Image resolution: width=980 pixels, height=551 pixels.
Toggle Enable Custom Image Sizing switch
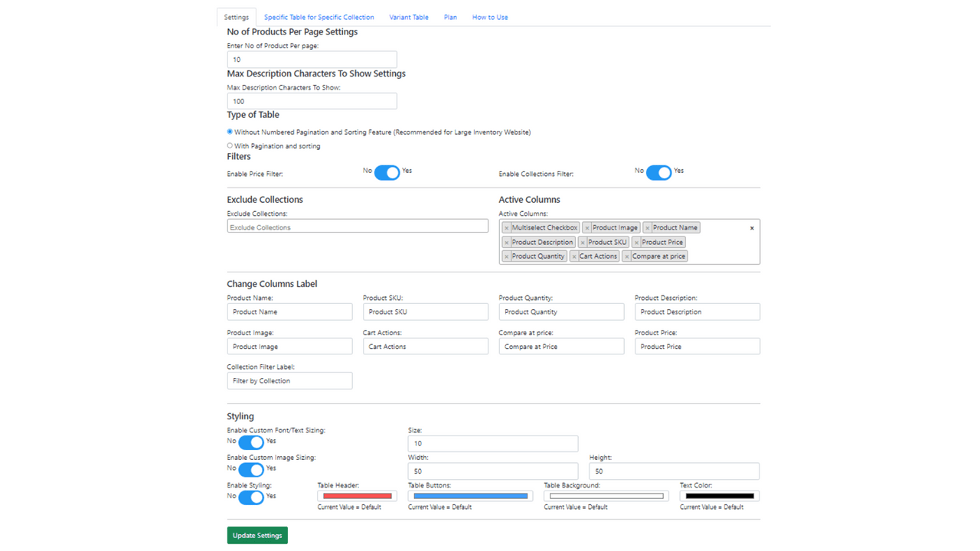[251, 470]
